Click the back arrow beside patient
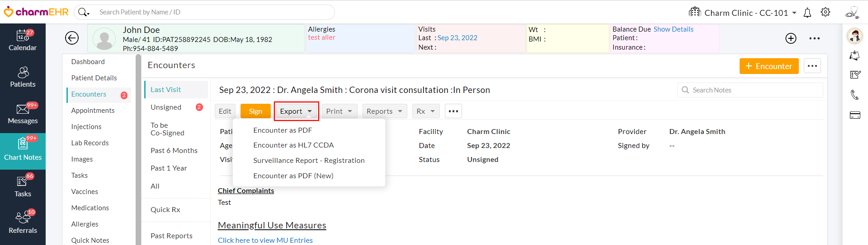The height and width of the screenshot is (245, 868). [x=72, y=38]
